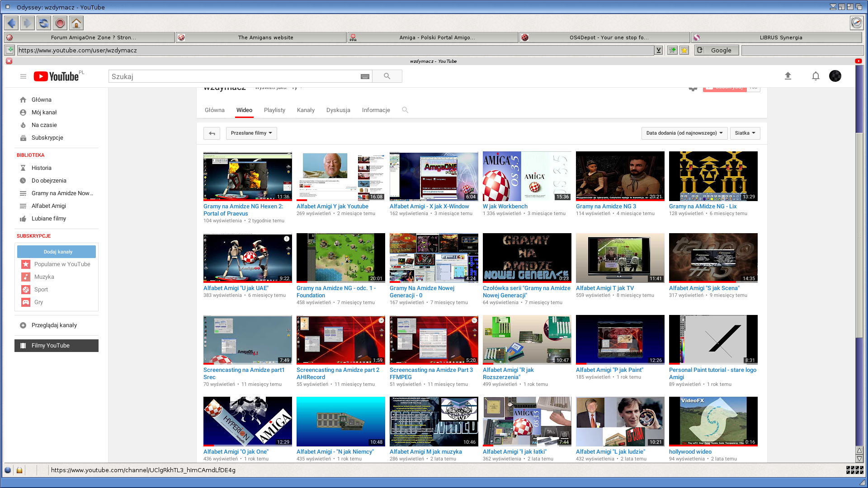Switch to Forum AmigaOne Zone browser tab

[x=90, y=38]
